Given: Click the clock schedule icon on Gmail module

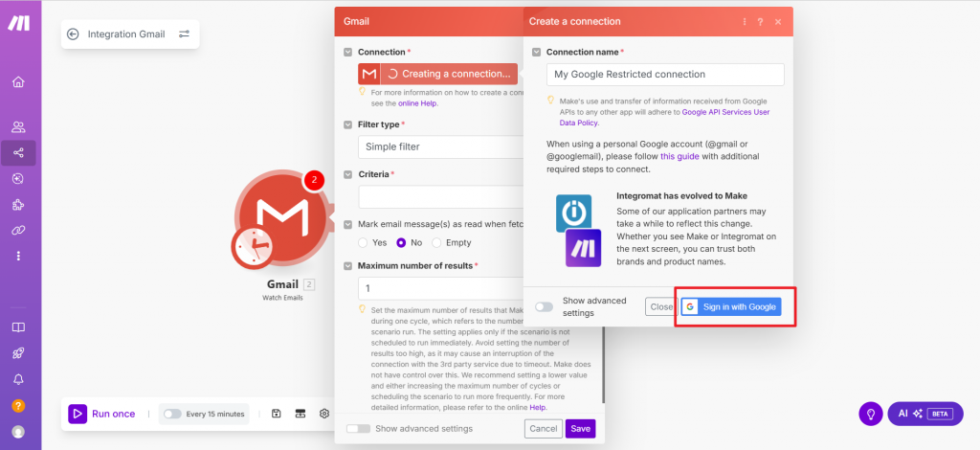Looking at the screenshot, I should (x=253, y=247).
